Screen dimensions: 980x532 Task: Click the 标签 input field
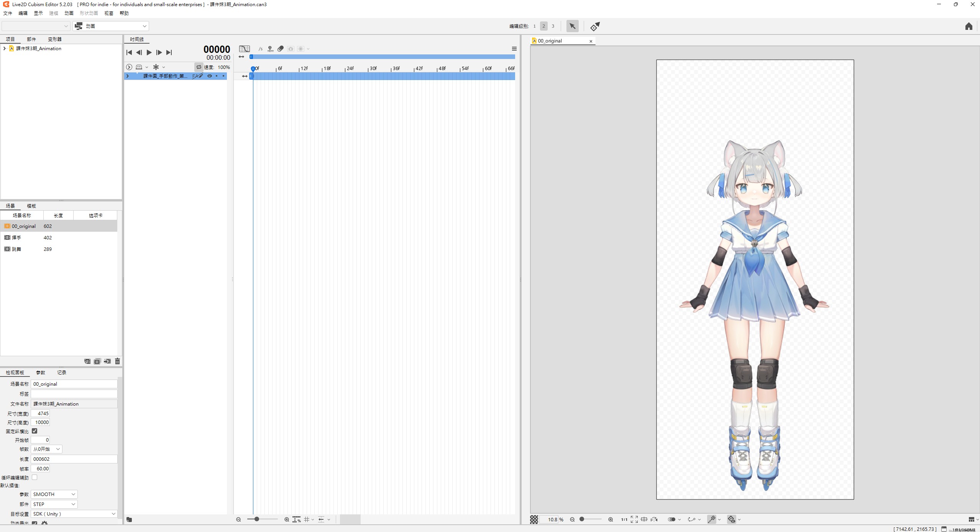[x=74, y=394]
